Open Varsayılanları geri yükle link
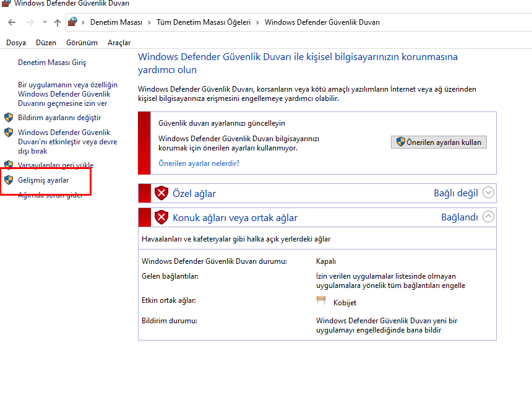Image resolution: width=532 pixels, height=405 pixels. point(56,165)
